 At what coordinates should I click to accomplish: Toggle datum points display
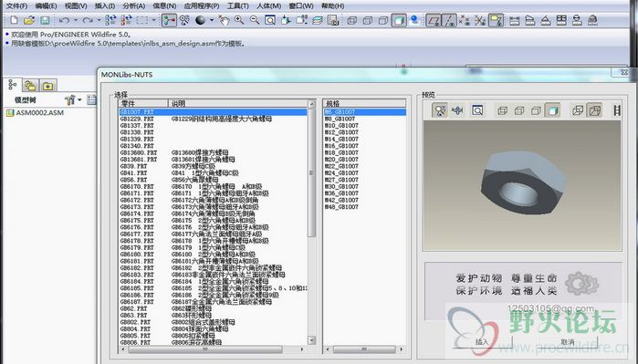tap(465, 20)
